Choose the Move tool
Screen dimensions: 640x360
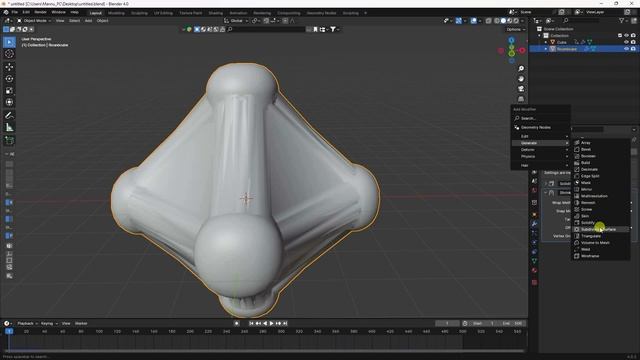point(9,67)
